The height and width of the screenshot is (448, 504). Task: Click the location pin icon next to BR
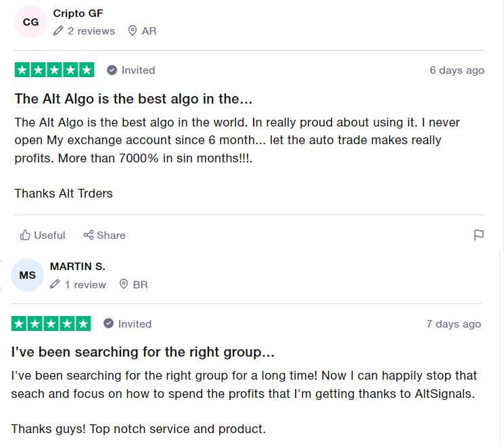click(x=124, y=285)
